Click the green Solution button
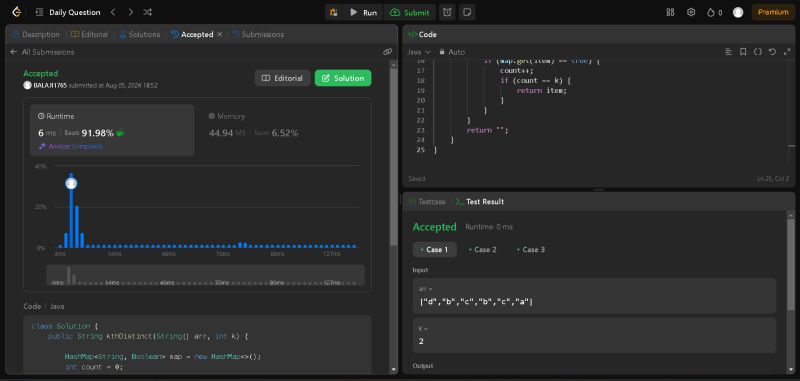 (343, 78)
